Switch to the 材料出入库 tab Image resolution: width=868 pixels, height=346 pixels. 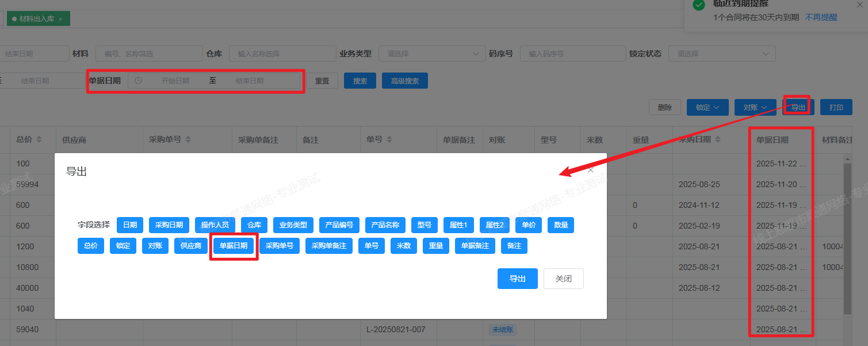[36, 19]
